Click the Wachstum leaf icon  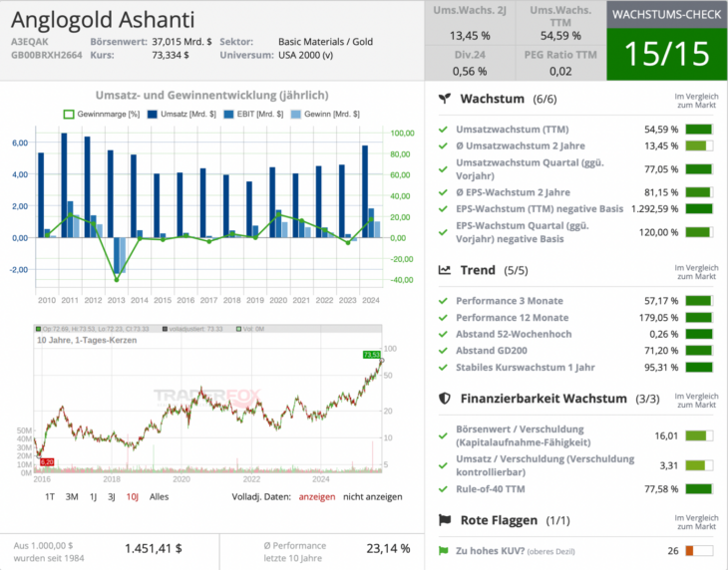coord(445,100)
